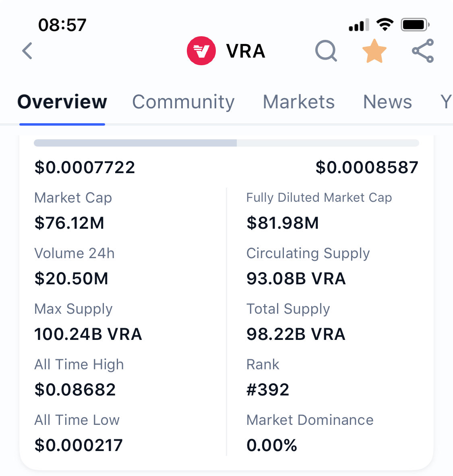
Task: Open the partially visible Y tab
Action: [446, 101]
